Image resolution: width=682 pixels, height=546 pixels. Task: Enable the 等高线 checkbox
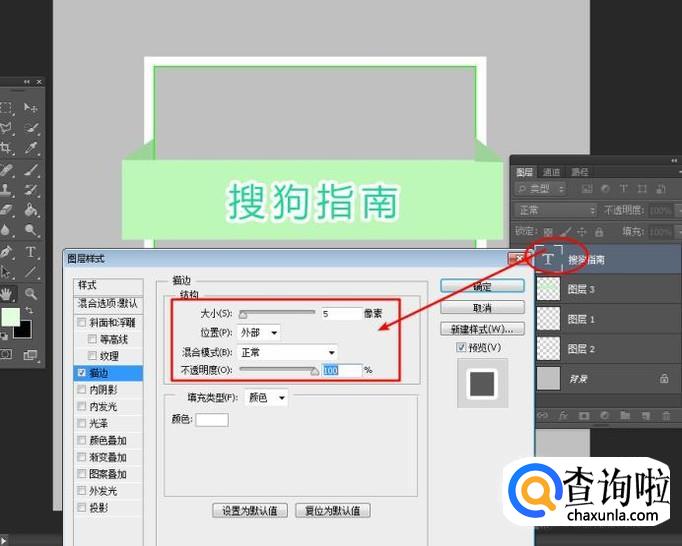tap(92, 339)
